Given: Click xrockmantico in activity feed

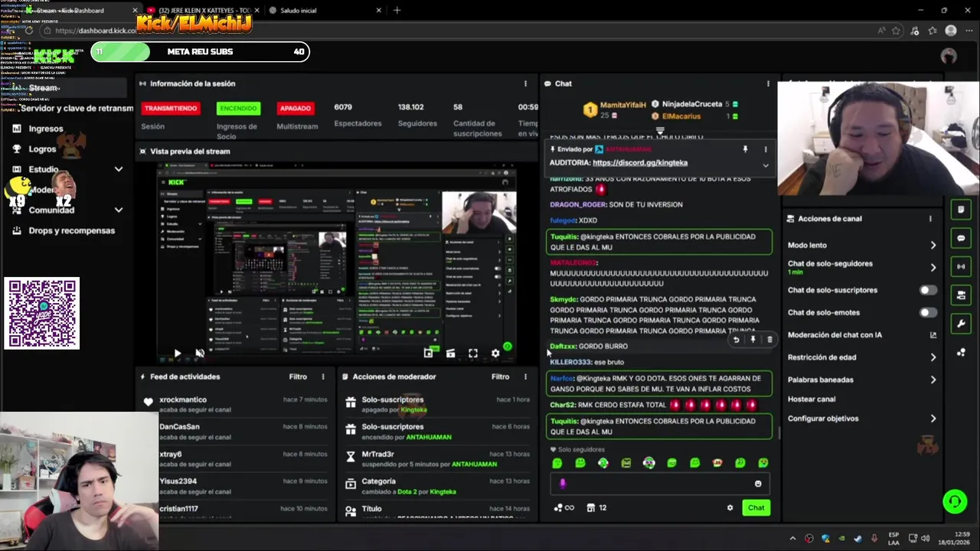Looking at the screenshot, I should [x=183, y=399].
